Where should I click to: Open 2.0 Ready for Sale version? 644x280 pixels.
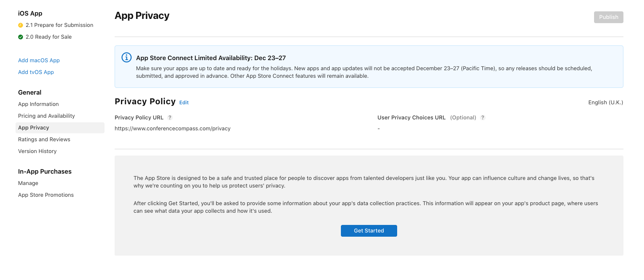click(x=49, y=37)
